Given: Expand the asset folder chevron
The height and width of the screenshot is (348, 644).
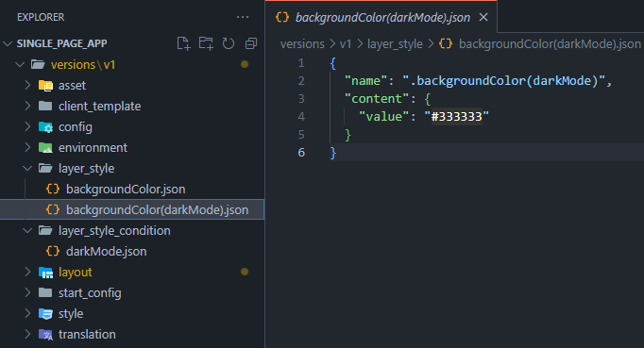Looking at the screenshot, I should coord(27,85).
